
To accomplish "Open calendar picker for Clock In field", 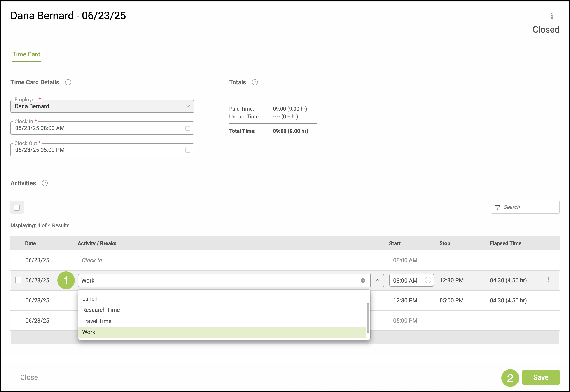I will pyautogui.click(x=188, y=128).
